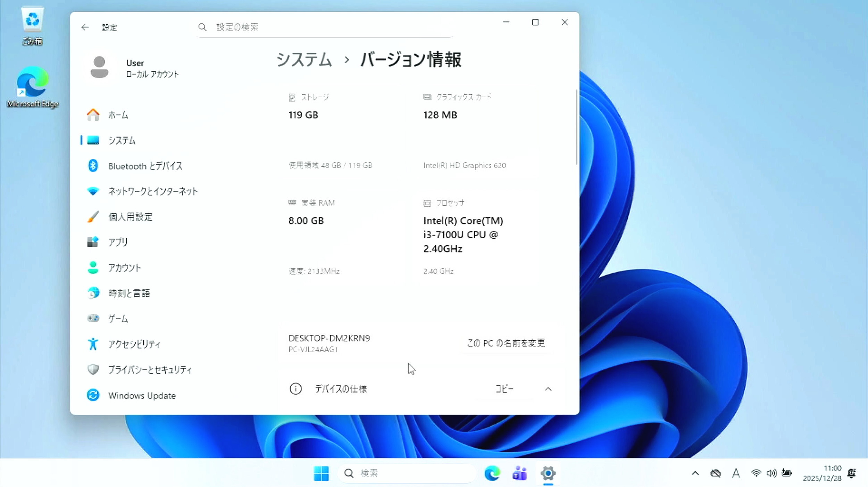Screen dimensions: 868x487
Task: Open the Start menu from taskbar
Action: [x=321, y=473]
